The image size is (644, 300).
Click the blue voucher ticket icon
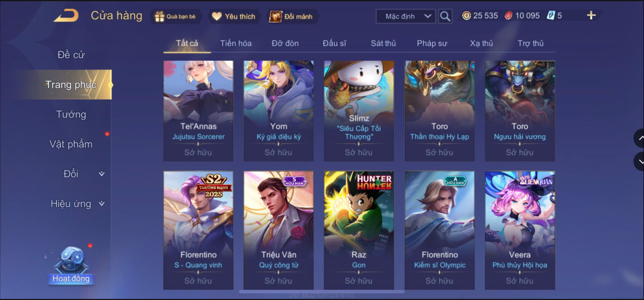pyautogui.click(x=551, y=16)
